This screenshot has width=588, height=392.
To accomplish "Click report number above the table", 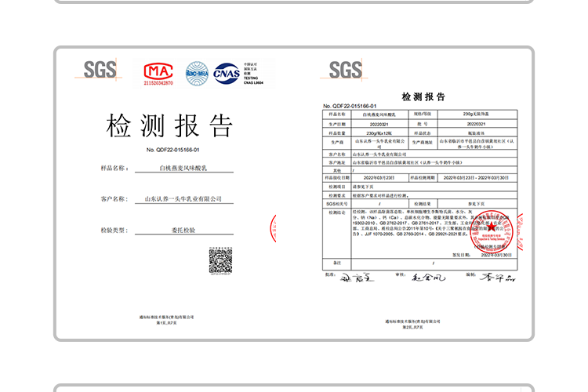I will coord(350,106).
